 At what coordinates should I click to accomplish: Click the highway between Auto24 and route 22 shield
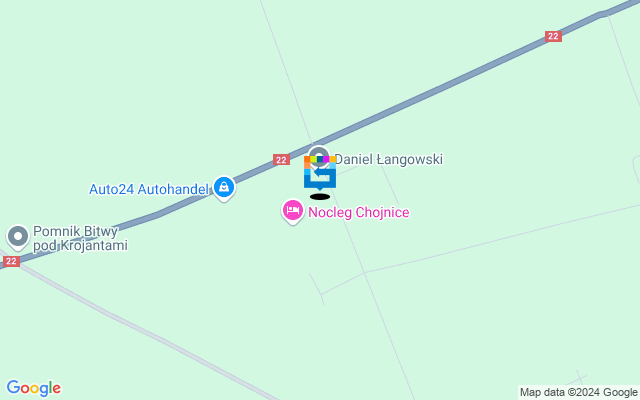pyautogui.click(x=254, y=172)
